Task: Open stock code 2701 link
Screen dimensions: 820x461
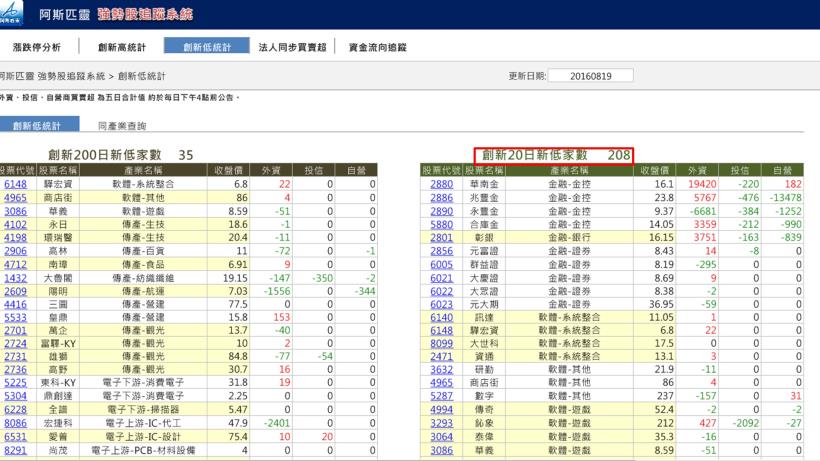Action: click(x=15, y=330)
